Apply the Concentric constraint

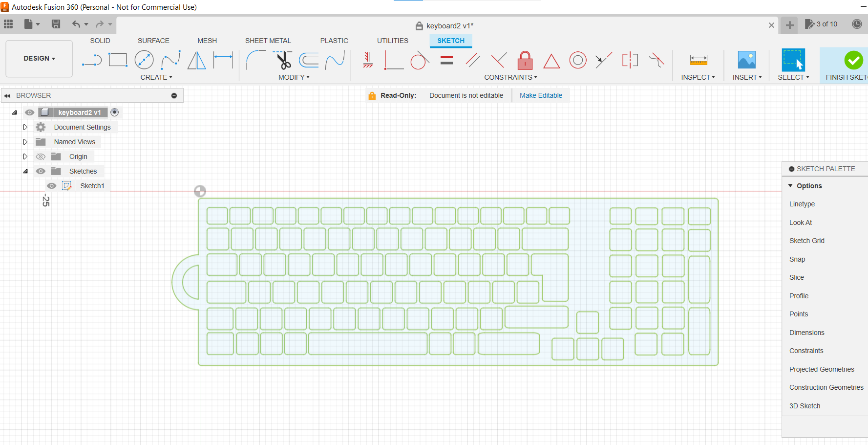pyautogui.click(x=578, y=60)
